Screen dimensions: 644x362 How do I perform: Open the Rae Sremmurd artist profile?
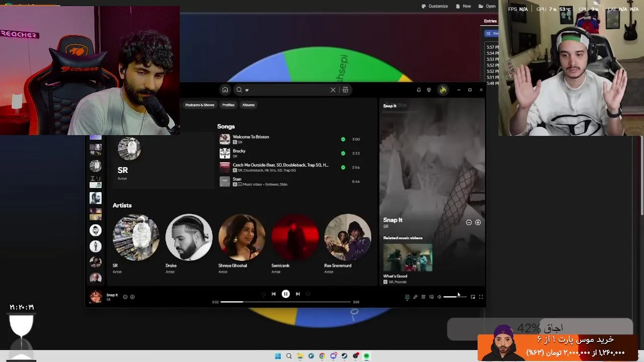348,237
